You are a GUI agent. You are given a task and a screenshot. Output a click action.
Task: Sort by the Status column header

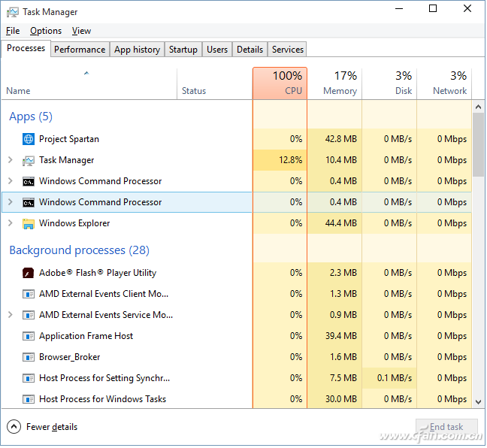click(x=215, y=84)
